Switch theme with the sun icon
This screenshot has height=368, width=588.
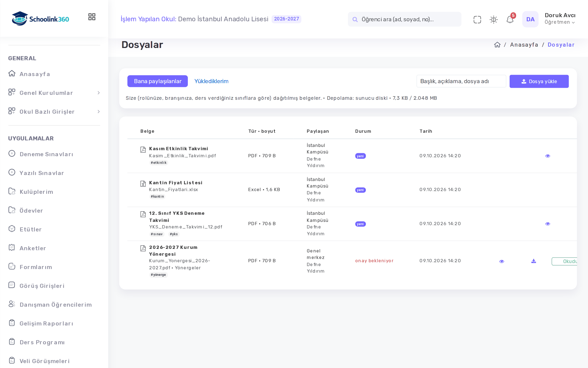point(494,19)
